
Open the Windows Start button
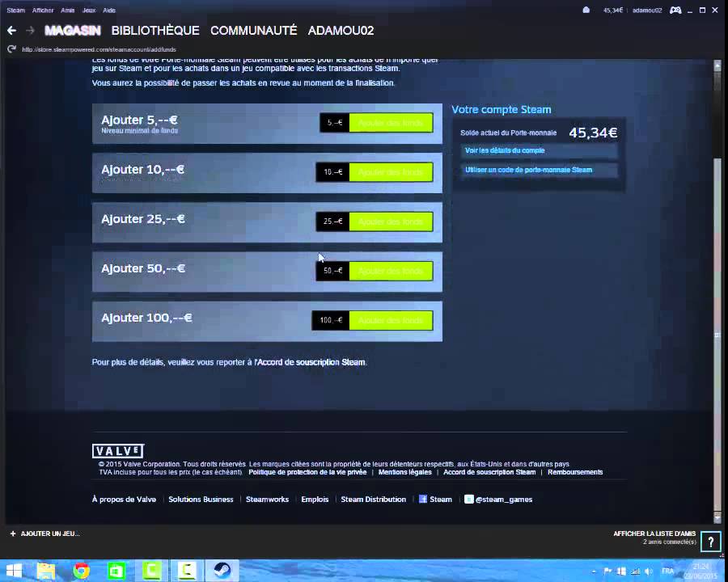tap(14, 571)
